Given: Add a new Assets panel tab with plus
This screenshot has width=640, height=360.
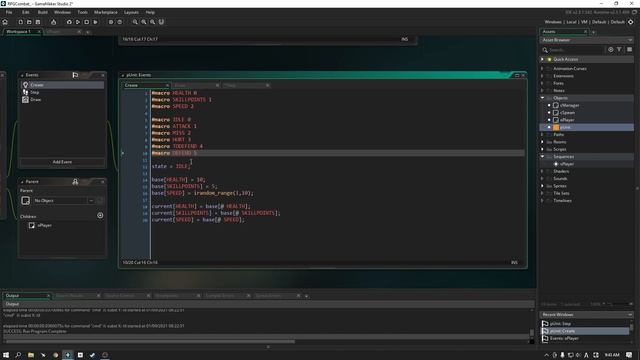Looking at the screenshot, I should (594, 32).
